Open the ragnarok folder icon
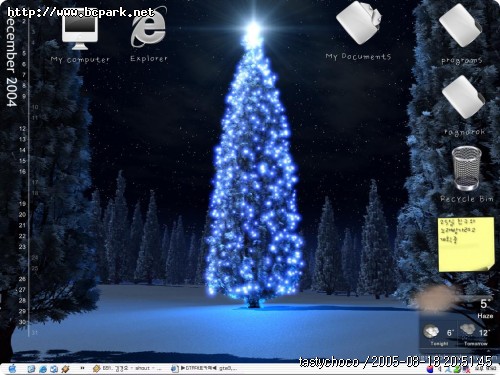Viewport: 500px width, 375px height. 463,97
